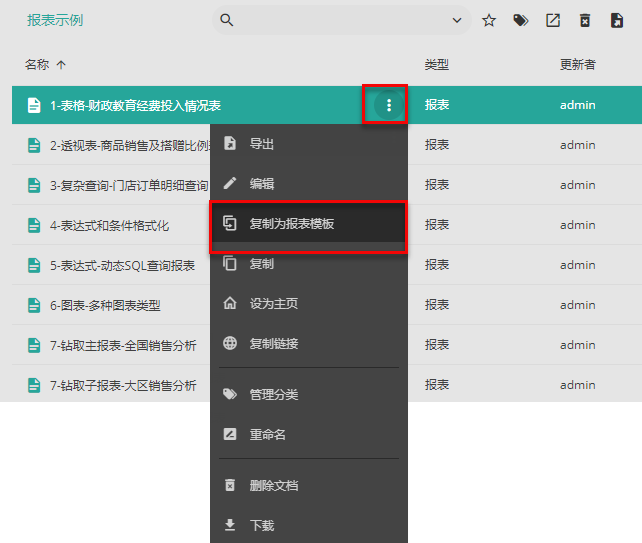
Task: Click the delete trash icon in top toolbar
Action: [585, 20]
